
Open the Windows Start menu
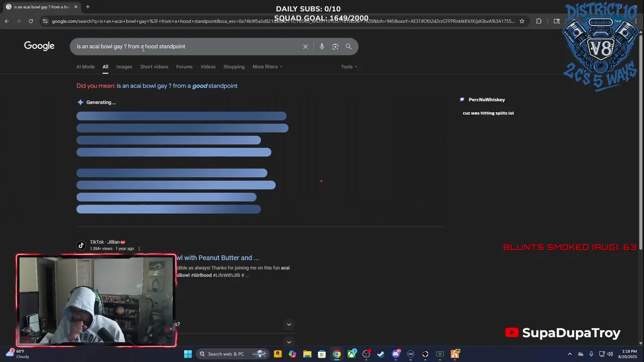click(x=188, y=354)
